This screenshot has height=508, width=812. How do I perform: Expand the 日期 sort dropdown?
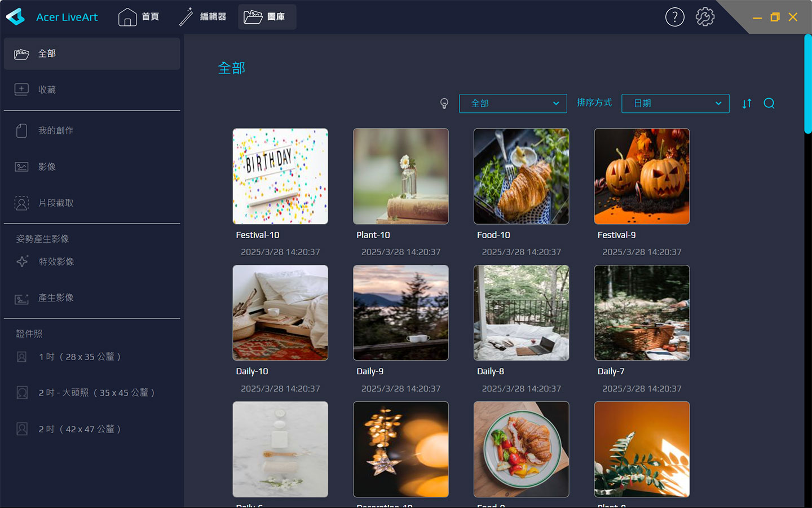675,103
